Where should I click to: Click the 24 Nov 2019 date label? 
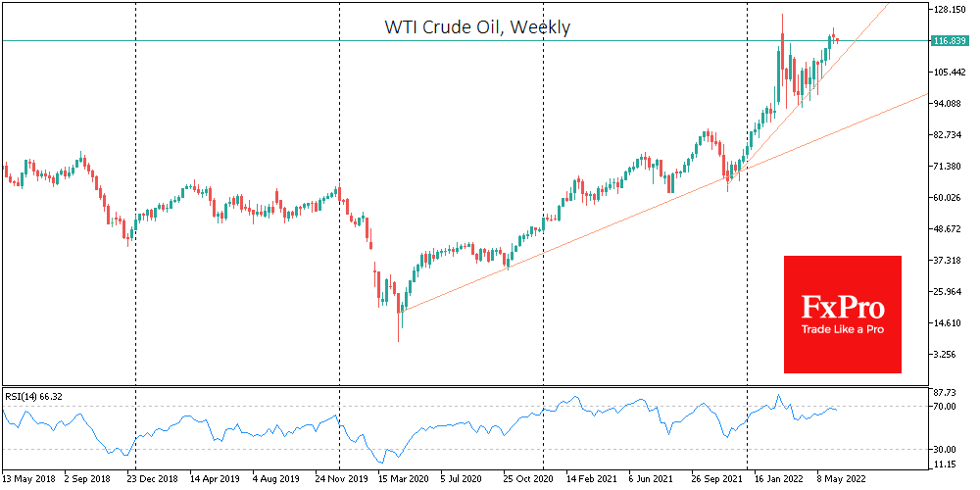(342, 481)
